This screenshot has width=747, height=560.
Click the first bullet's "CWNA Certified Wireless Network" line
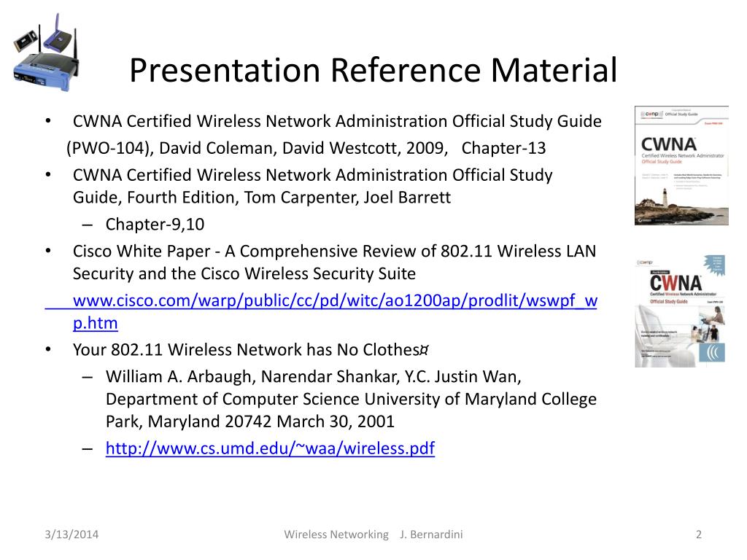[x=337, y=122]
